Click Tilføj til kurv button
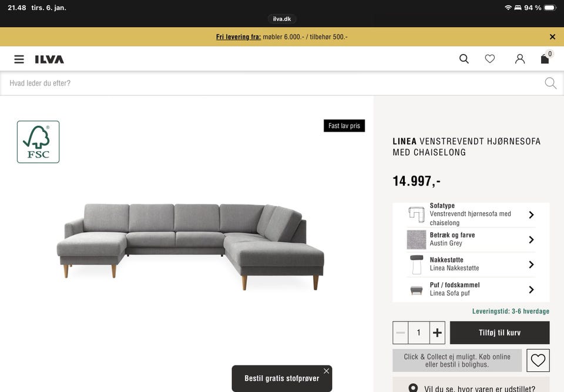564x392 pixels. (x=499, y=333)
